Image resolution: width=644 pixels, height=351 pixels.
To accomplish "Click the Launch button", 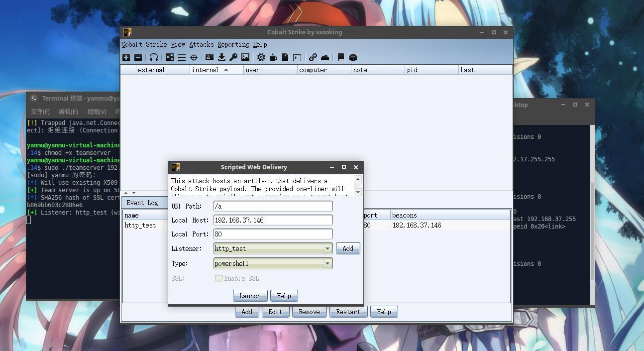I will click(x=250, y=296).
